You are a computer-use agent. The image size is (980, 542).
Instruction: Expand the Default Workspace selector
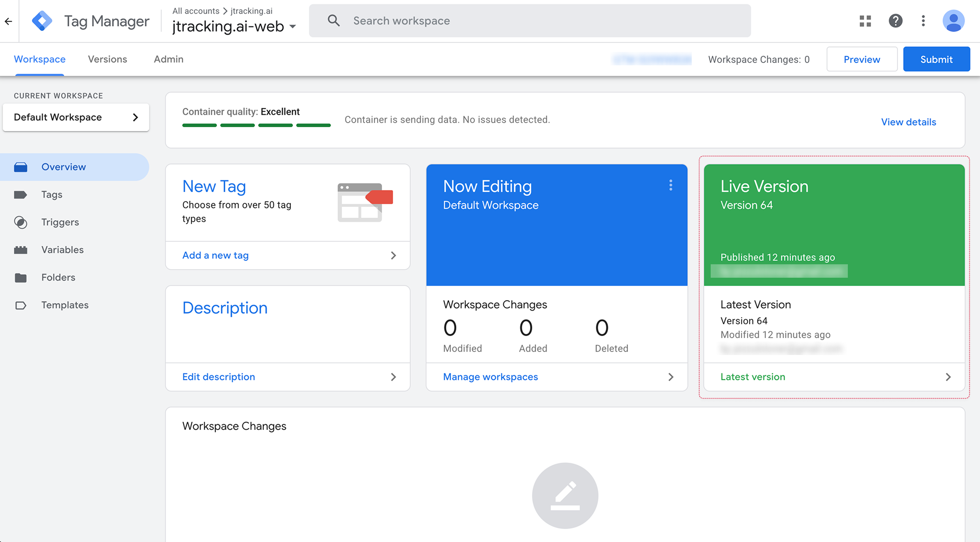[x=76, y=118]
